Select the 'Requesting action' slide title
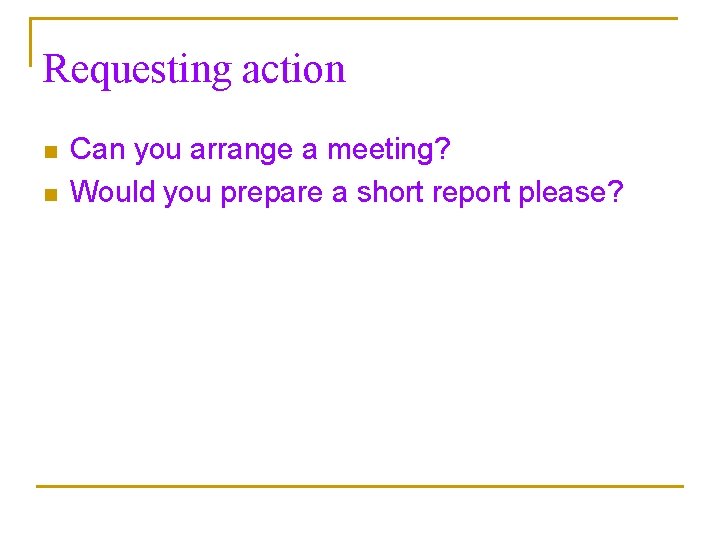Image resolution: width=720 pixels, height=540 pixels. (194, 70)
